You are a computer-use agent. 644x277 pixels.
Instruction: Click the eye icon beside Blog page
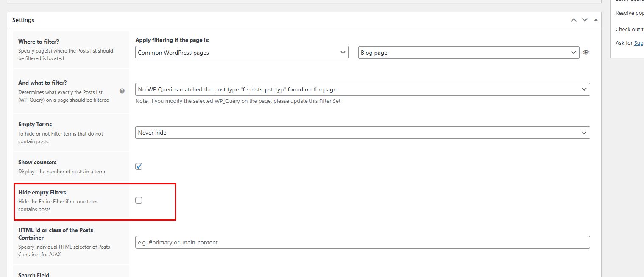pyautogui.click(x=586, y=53)
